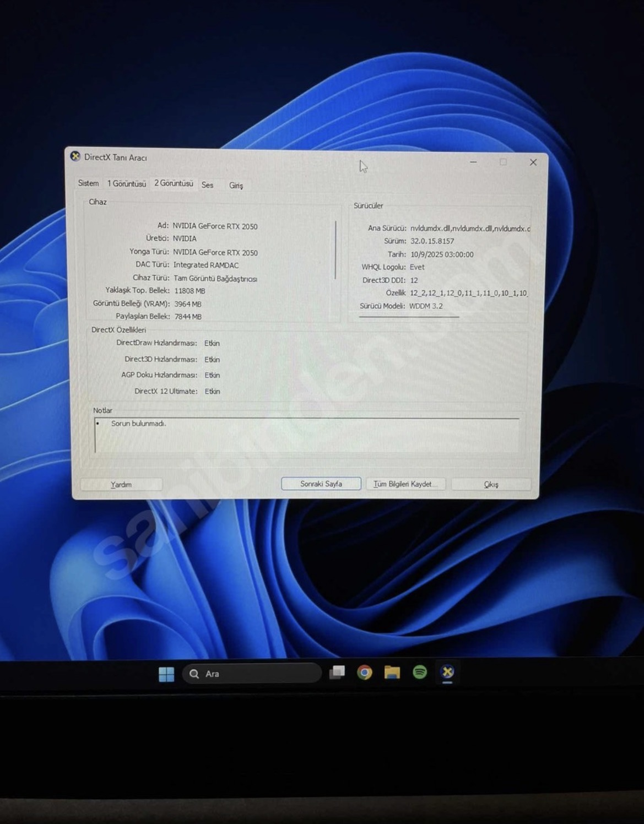Click the DirectX 12 Ultimate 'Etkin' value

[x=212, y=392]
